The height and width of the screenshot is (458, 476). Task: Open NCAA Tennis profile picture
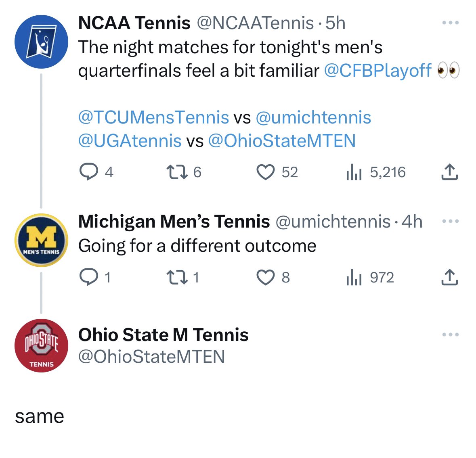[x=41, y=42]
